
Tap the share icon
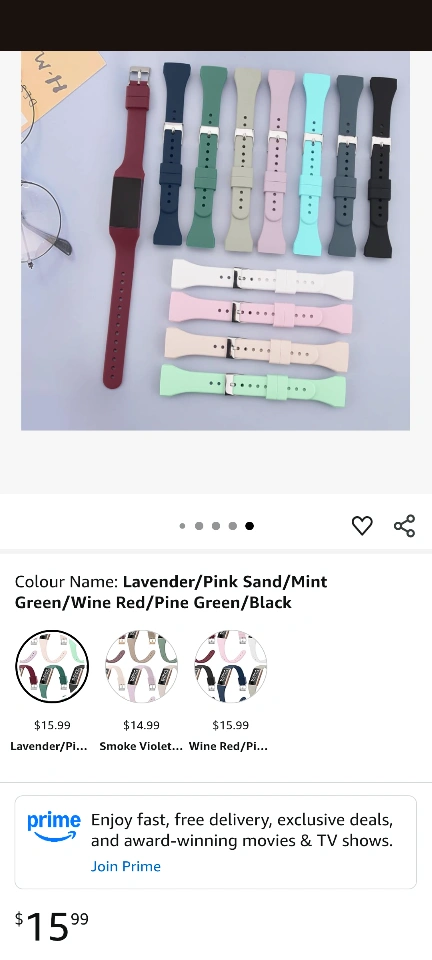click(404, 526)
